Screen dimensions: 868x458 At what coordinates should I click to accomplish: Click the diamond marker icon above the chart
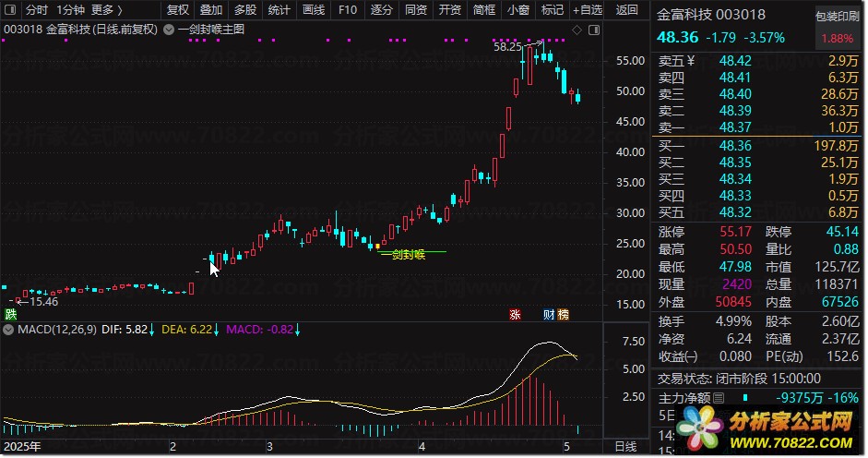[x=577, y=30]
